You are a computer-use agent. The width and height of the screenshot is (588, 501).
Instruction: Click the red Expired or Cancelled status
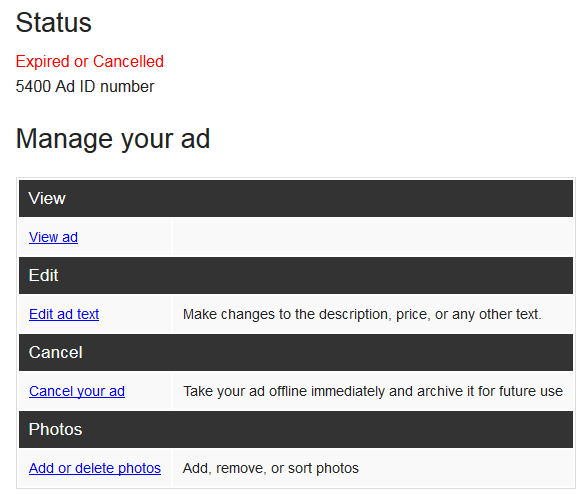90,62
